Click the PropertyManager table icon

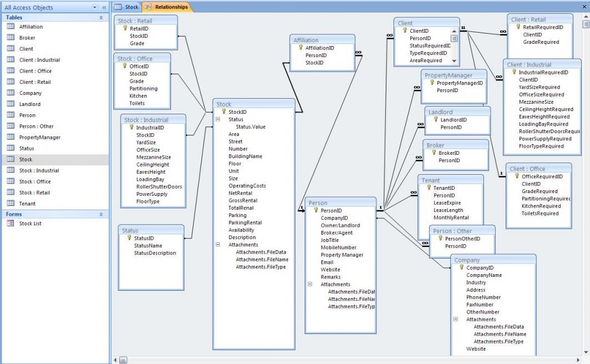click(11, 137)
